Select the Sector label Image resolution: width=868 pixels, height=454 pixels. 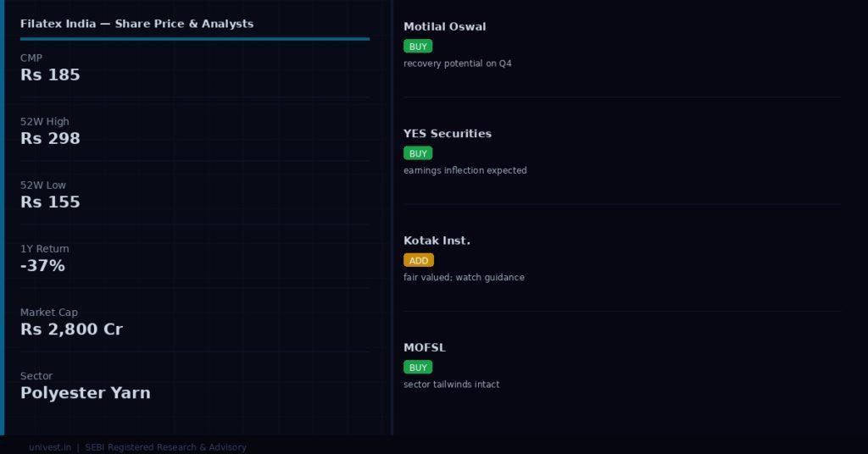pyautogui.click(x=36, y=376)
